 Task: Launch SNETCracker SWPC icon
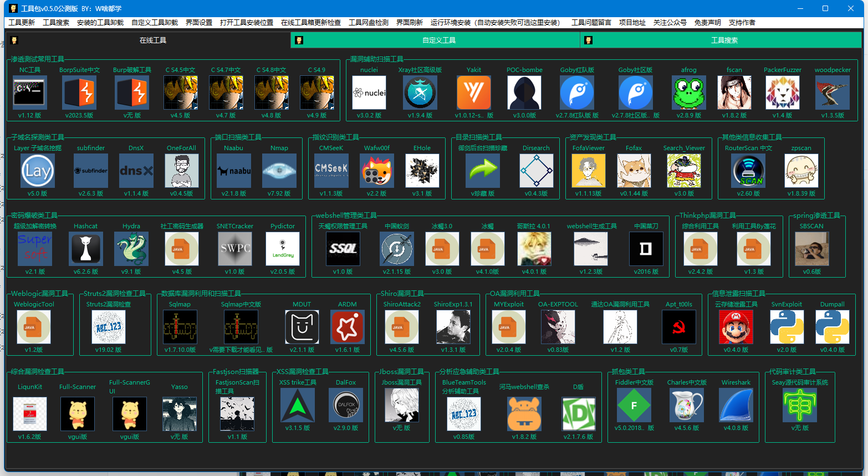(x=235, y=249)
